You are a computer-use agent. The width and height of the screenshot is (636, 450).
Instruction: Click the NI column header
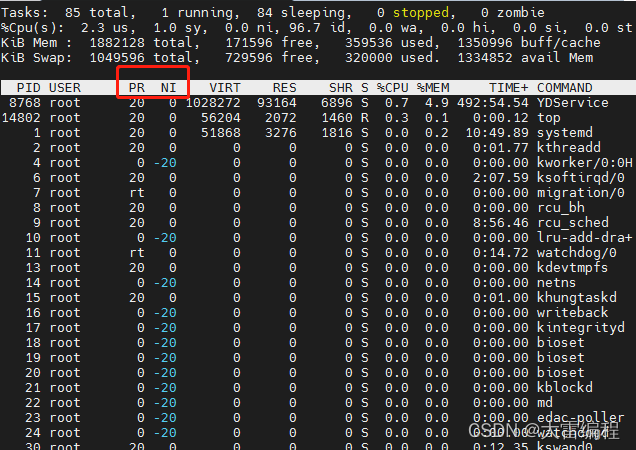click(x=168, y=88)
